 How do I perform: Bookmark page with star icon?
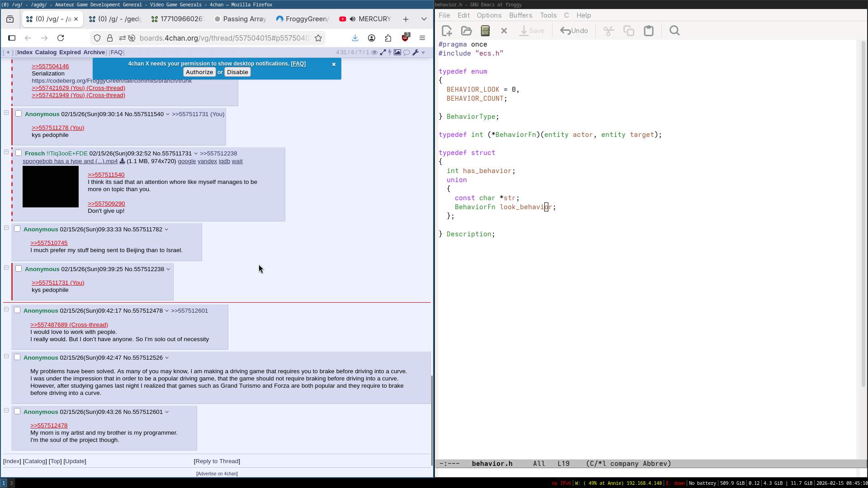[x=318, y=38]
